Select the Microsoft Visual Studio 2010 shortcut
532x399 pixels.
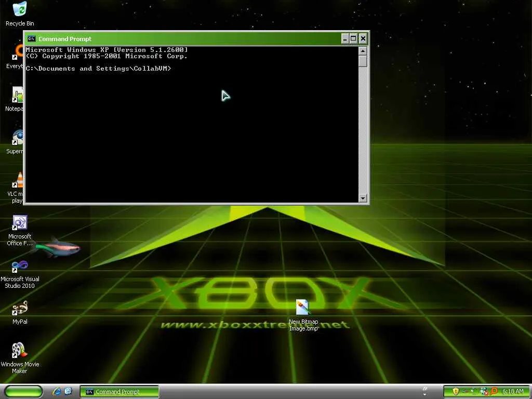(x=20, y=274)
